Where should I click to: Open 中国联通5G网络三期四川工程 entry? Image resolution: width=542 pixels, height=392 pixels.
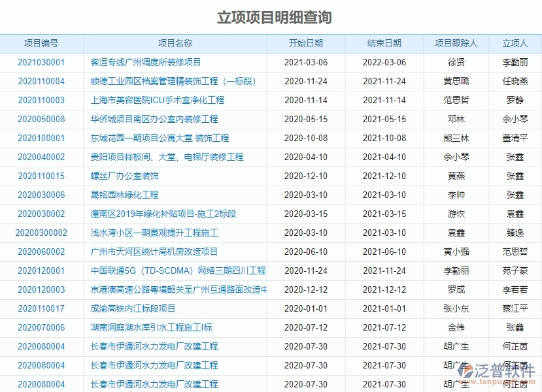pyautogui.click(x=173, y=270)
